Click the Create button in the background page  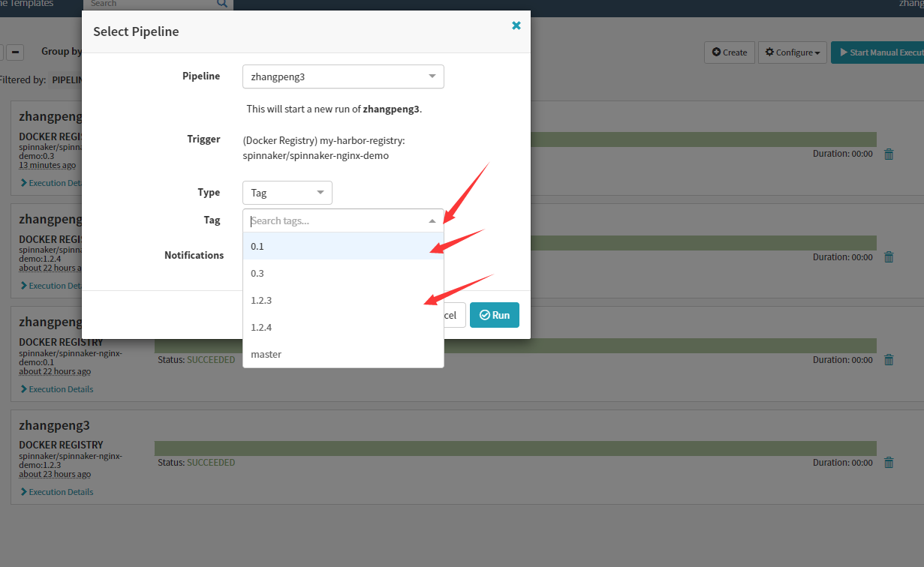(x=730, y=52)
